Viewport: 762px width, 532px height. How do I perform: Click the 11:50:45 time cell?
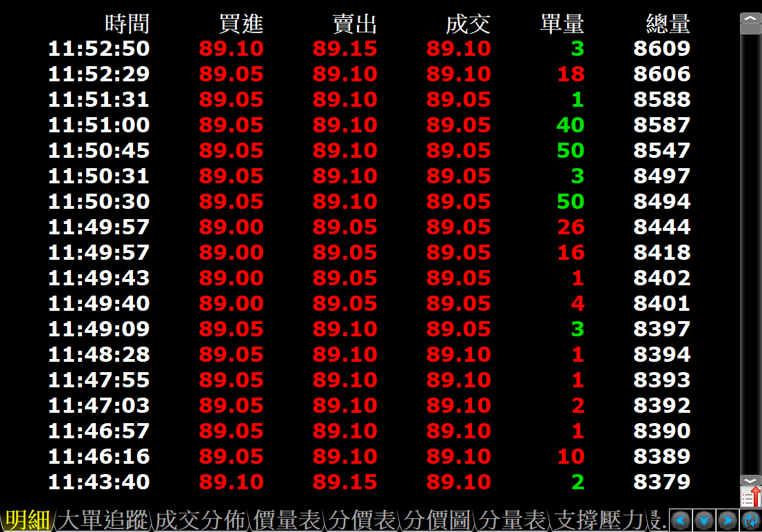point(99,151)
